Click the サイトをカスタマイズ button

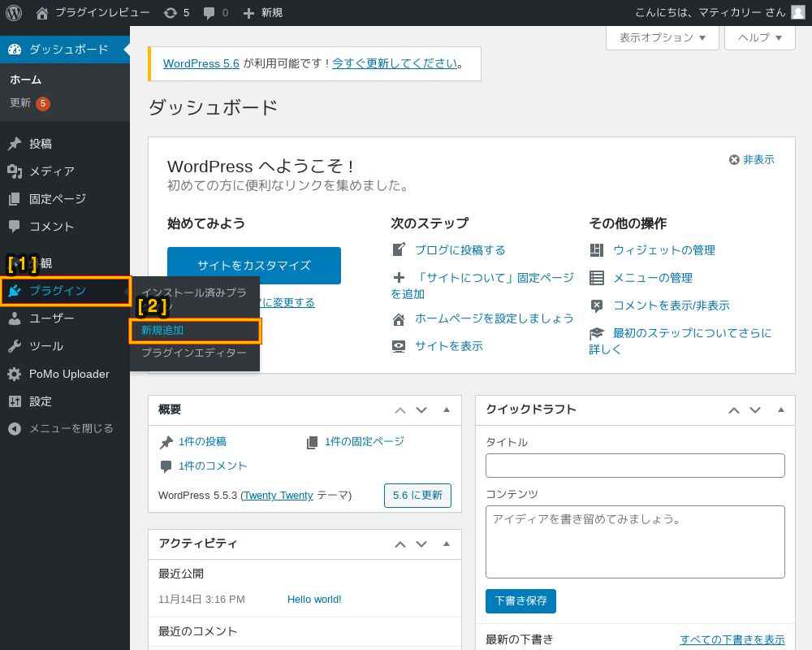253,266
